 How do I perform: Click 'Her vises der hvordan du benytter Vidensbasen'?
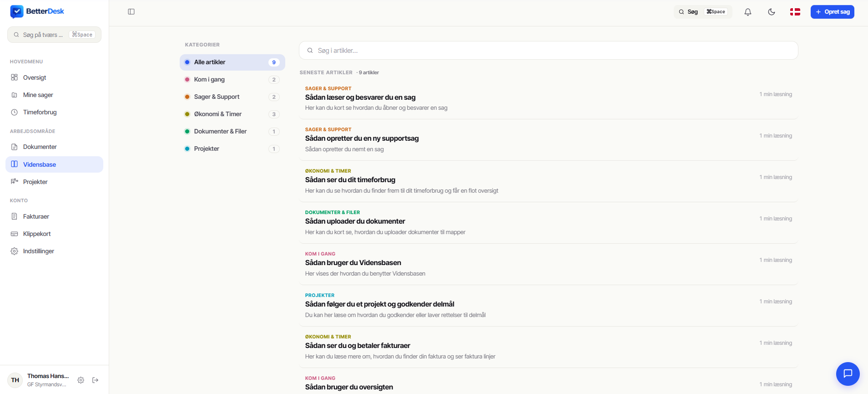pos(365,274)
